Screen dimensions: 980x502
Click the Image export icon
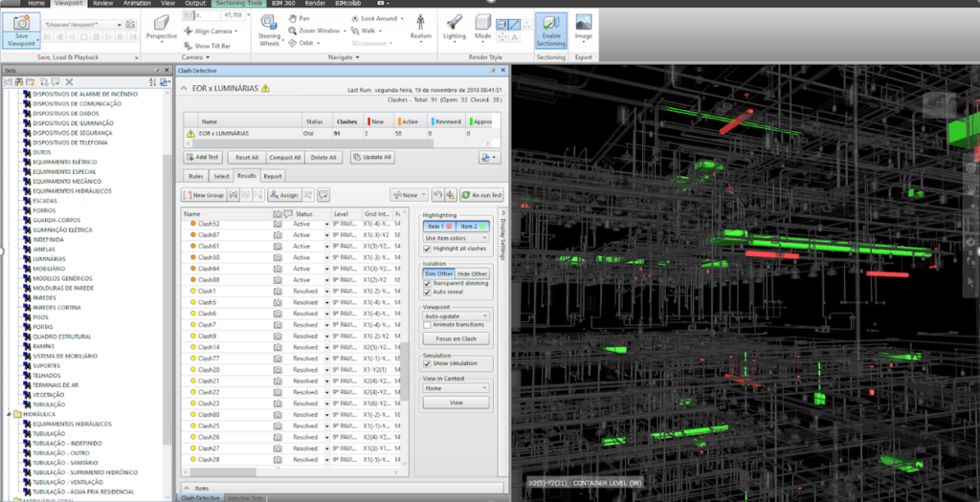point(583,23)
